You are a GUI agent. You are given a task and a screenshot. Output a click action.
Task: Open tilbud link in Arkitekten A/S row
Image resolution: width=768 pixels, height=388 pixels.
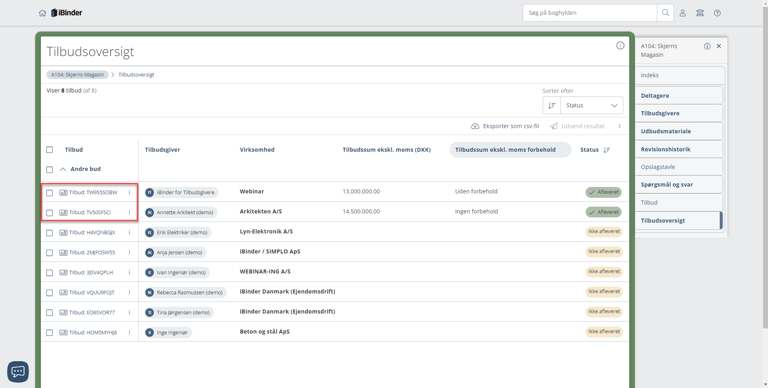pyautogui.click(x=90, y=213)
